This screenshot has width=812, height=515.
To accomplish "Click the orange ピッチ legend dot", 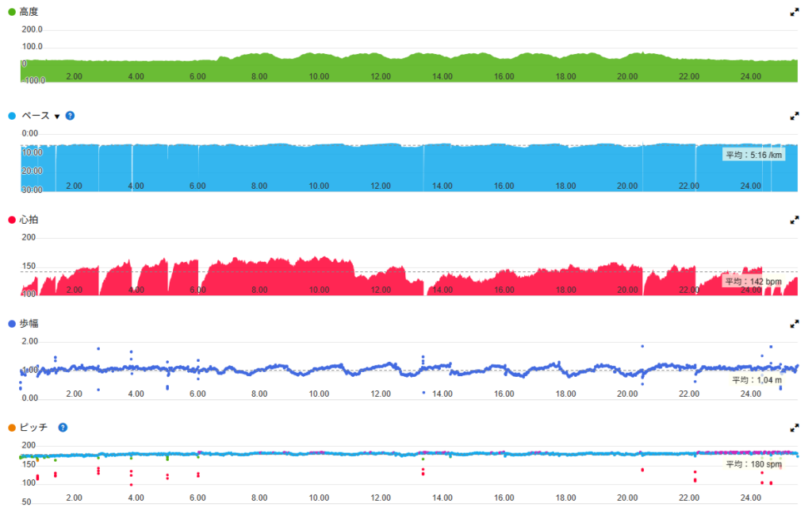I will [x=11, y=428].
